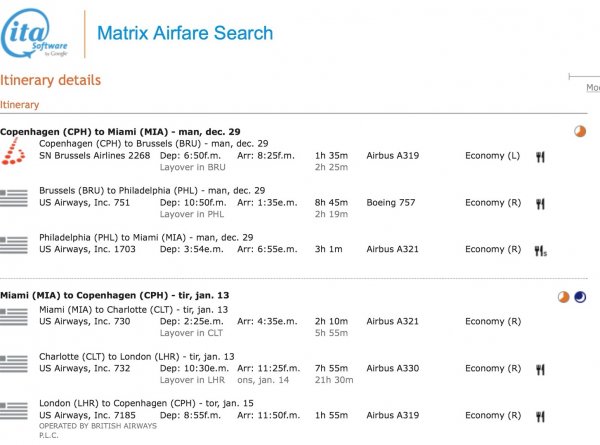600x445 pixels.
Task: Click the Itinerary details heading
Action: [x=50, y=80]
